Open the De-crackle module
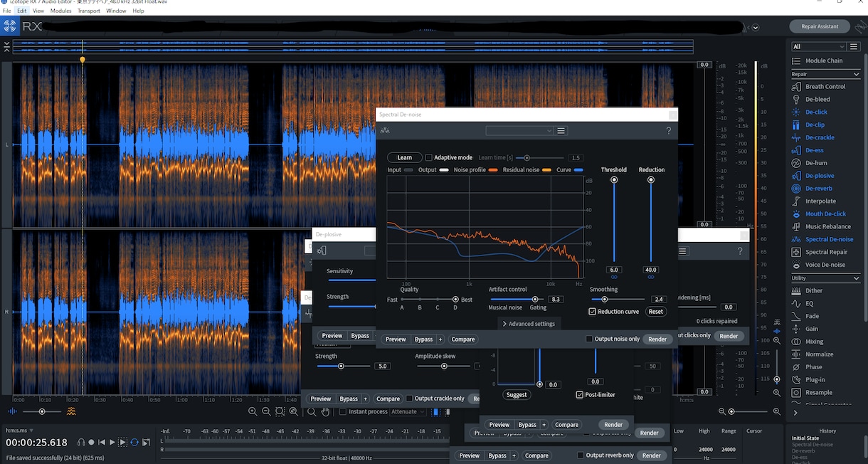Viewport: 868px width, 464px height. coord(820,137)
